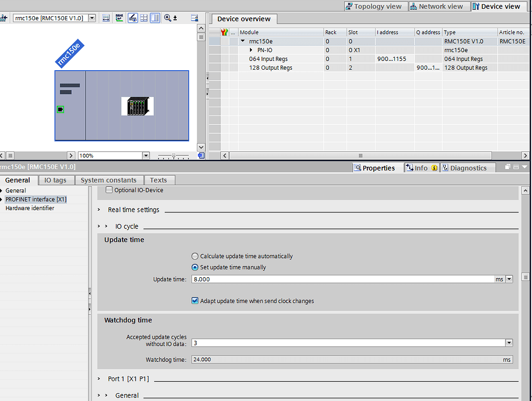Select Calculate update time automatically

pyautogui.click(x=195, y=256)
